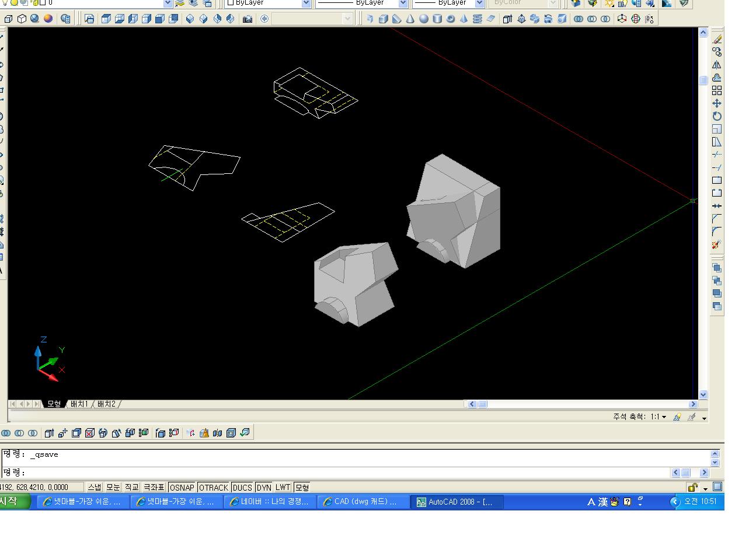Click the Check solid icon

click(245, 433)
